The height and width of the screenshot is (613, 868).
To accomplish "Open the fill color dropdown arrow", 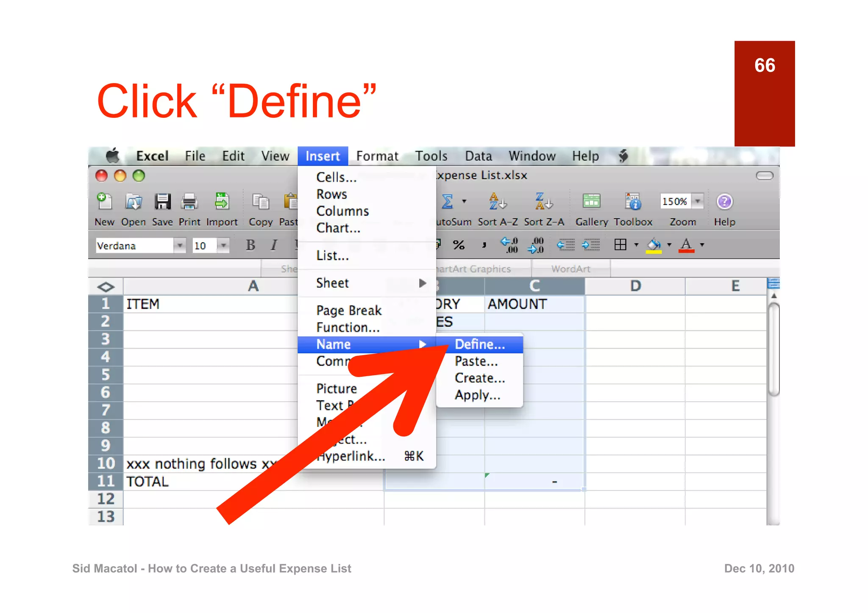I will 669,245.
